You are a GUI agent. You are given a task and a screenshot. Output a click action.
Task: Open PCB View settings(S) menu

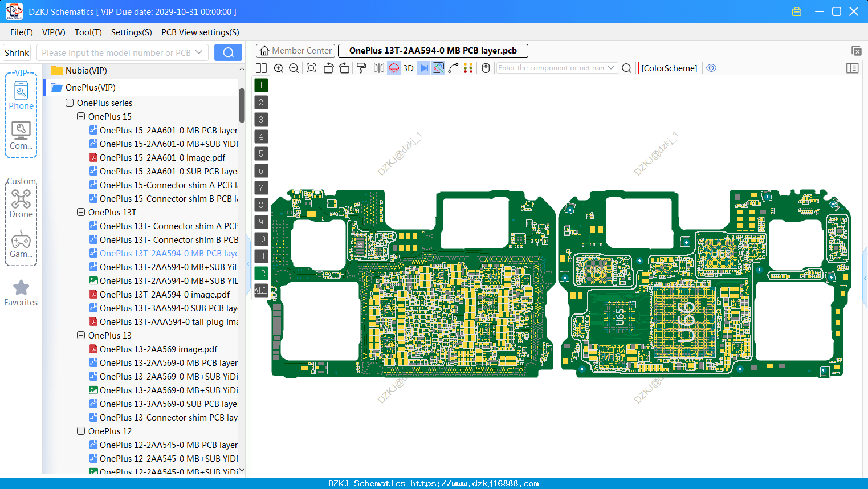200,32
